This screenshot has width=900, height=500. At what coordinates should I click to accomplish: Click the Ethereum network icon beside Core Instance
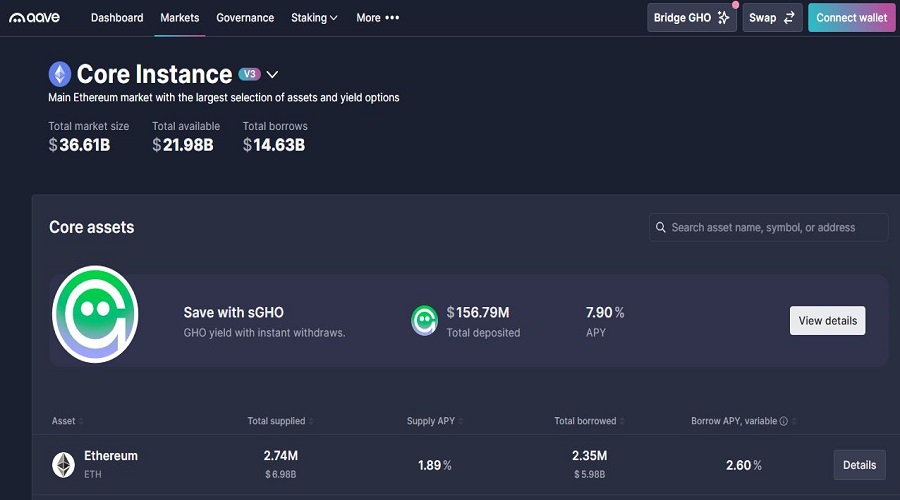point(60,74)
